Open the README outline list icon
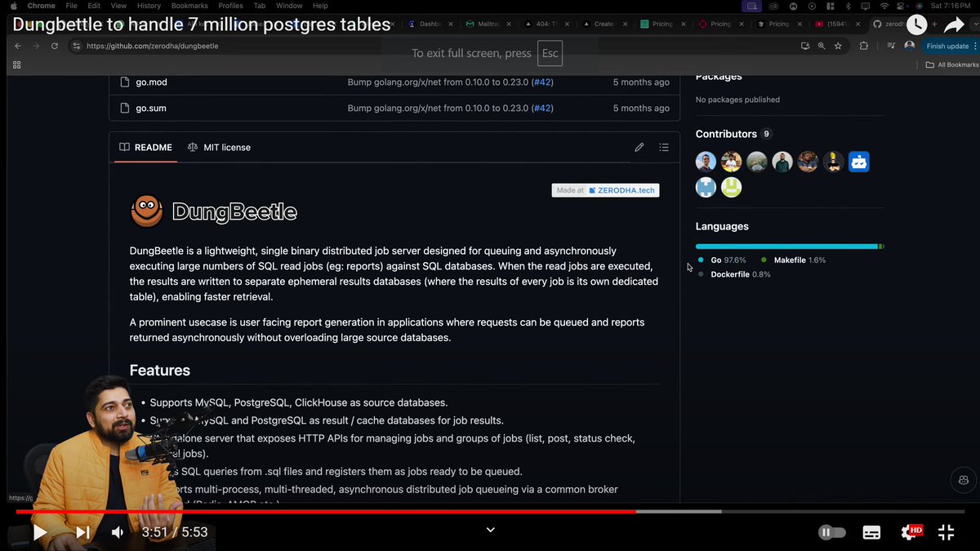This screenshot has width=980, height=551. tap(664, 147)
